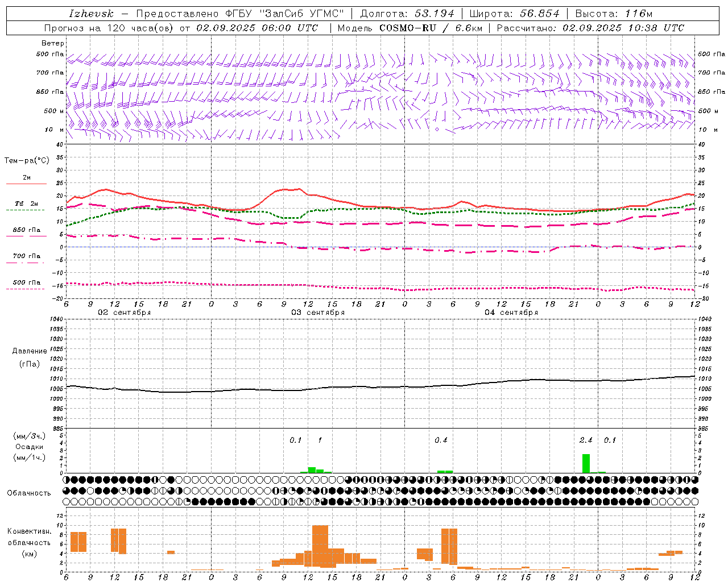The height and width of the screenshot is (582, 728).
Task: Select forecast start 02.09.2025 06:00 UTC
Action: pyautogui.click(x=257, y=28)
